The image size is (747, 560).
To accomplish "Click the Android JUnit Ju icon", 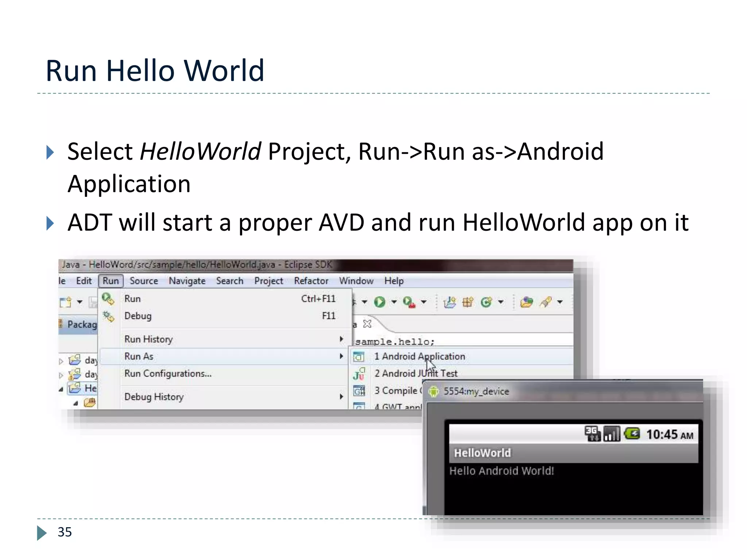I will click(359, 374).
